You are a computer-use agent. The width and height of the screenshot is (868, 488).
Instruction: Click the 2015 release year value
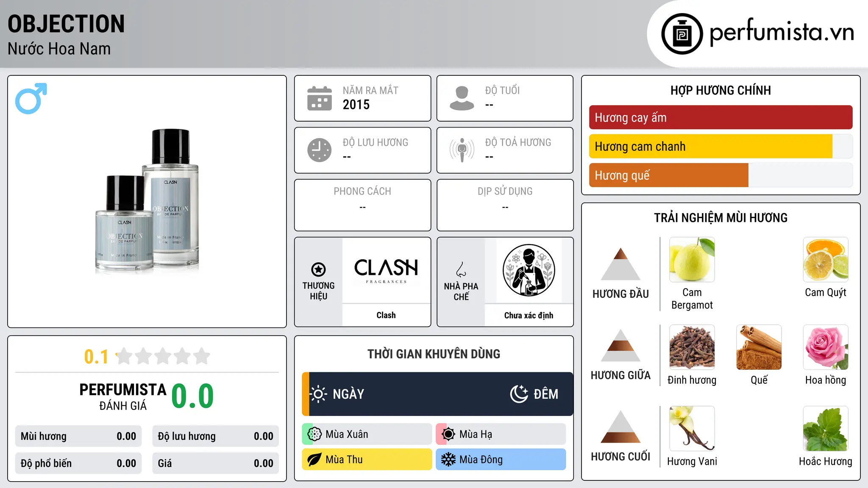[x=356, y=105]
